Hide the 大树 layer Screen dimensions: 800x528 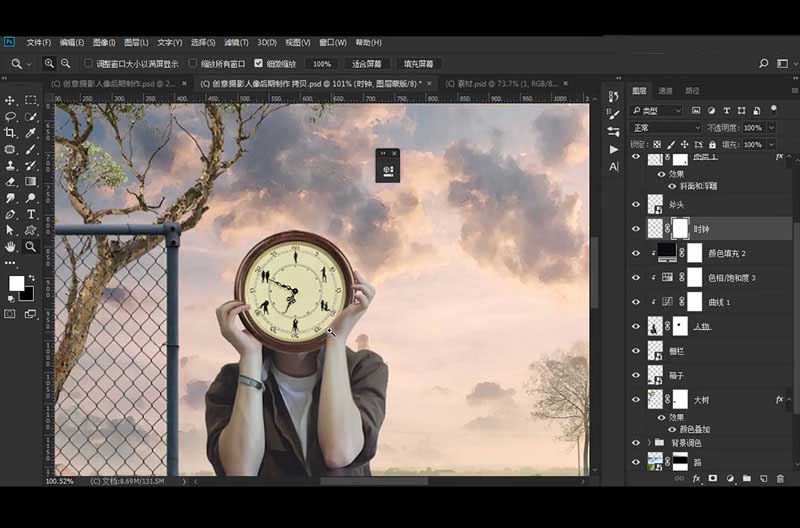click(x=636, y=399)
